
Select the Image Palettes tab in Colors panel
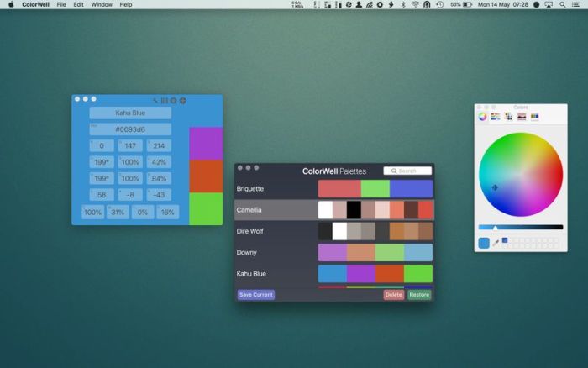(x=522, y=117)
